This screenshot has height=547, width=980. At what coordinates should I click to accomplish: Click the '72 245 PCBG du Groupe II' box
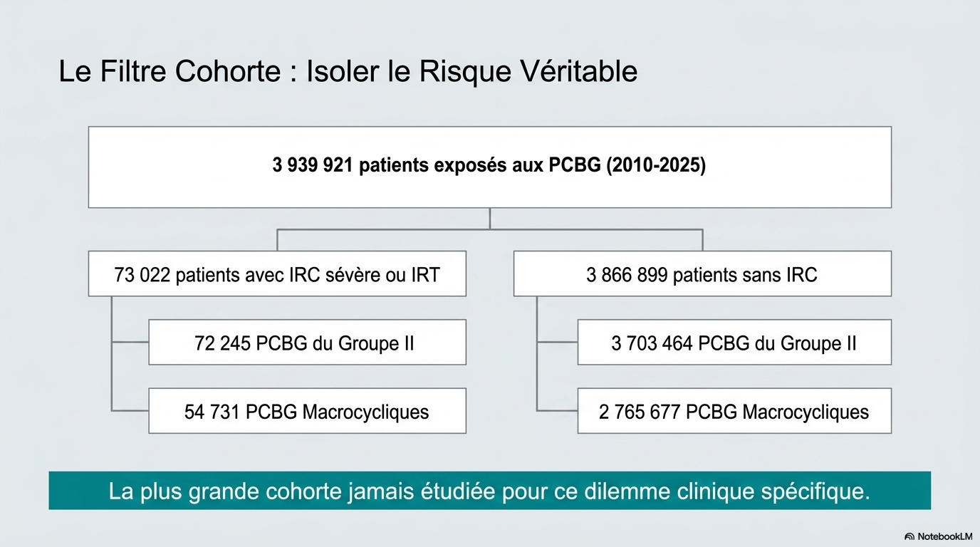pyautogui.click(x=307, y=343)
